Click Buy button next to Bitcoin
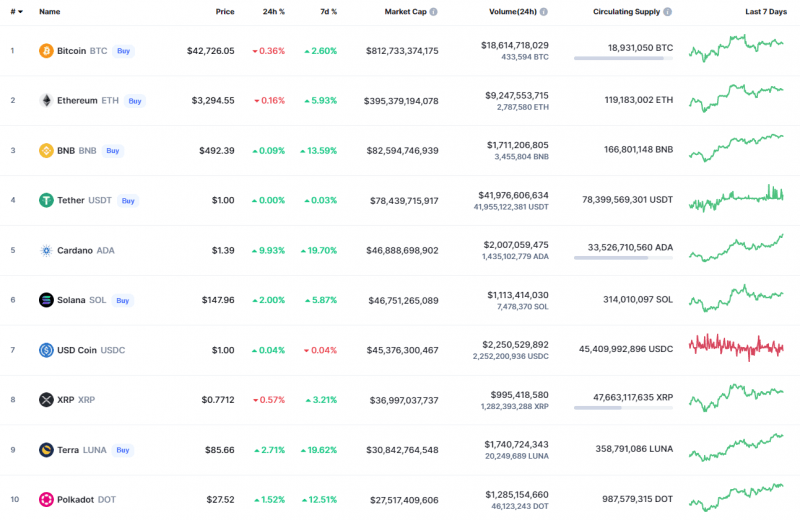This screenshot has height=520, width=800. [x=124, y=50]
